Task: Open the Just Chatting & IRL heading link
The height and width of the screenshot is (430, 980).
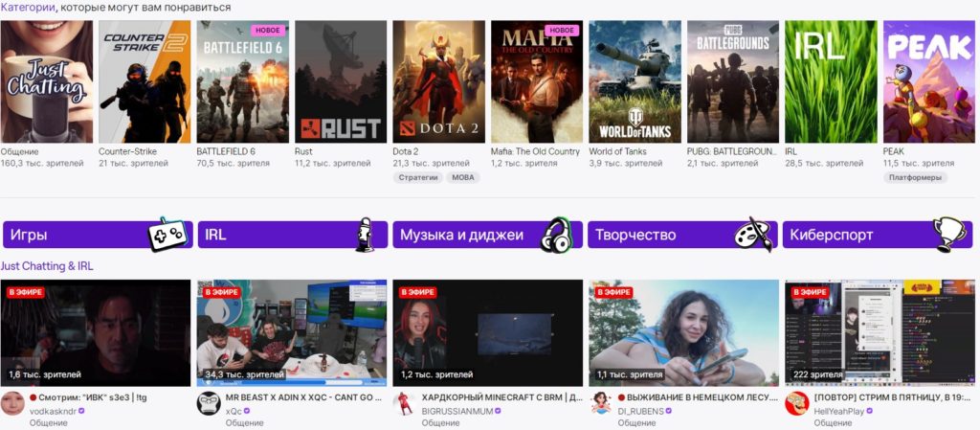Action: coord(47,266)
